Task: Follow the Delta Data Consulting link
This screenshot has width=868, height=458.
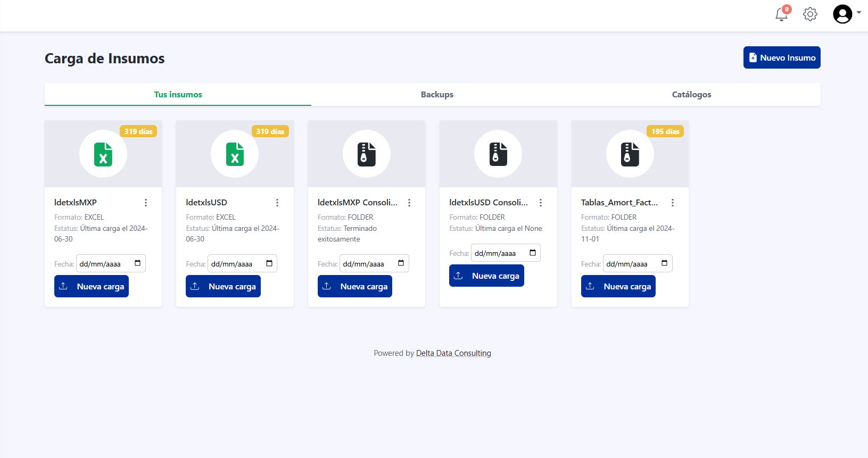Action: pyautogui.click(x=453, y=353)
